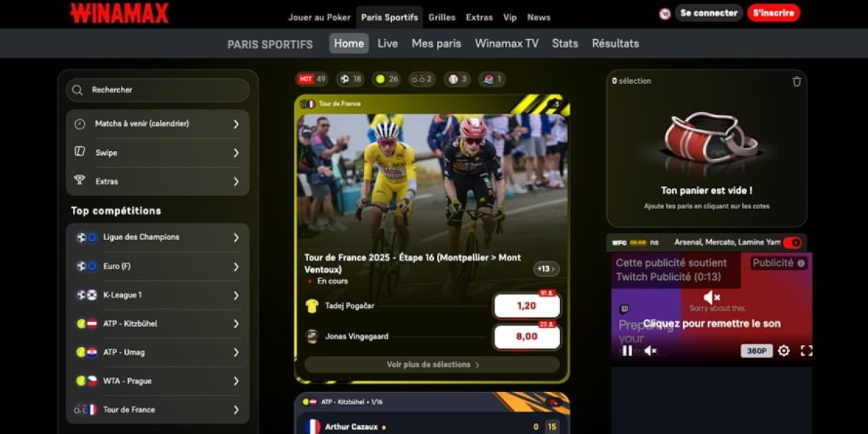The width and height of the screenshot is (868, 434).
Task: Toggle the Winamax TV stream switch
Action: tap(792, 242)
